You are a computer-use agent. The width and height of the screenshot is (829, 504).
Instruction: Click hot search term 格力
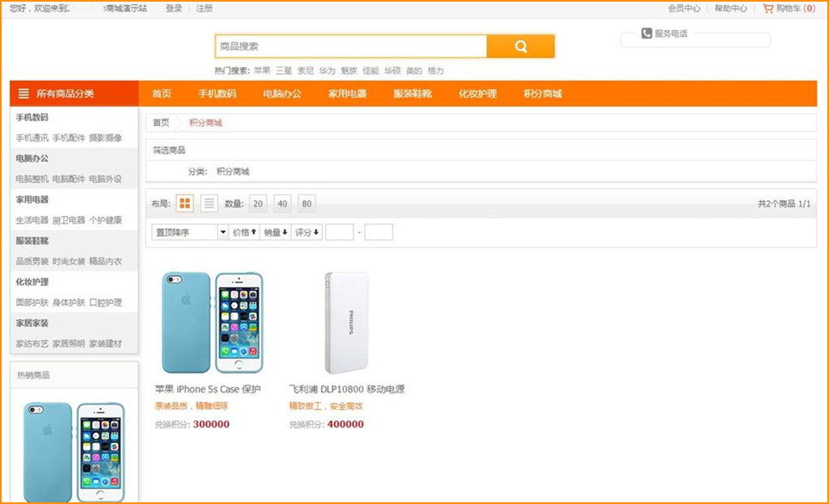coord(436,71)
